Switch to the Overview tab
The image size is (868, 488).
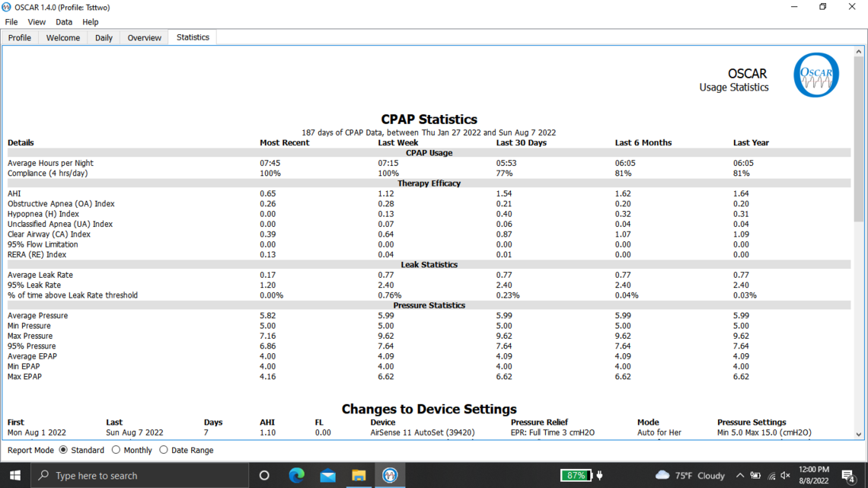point(144,37)
